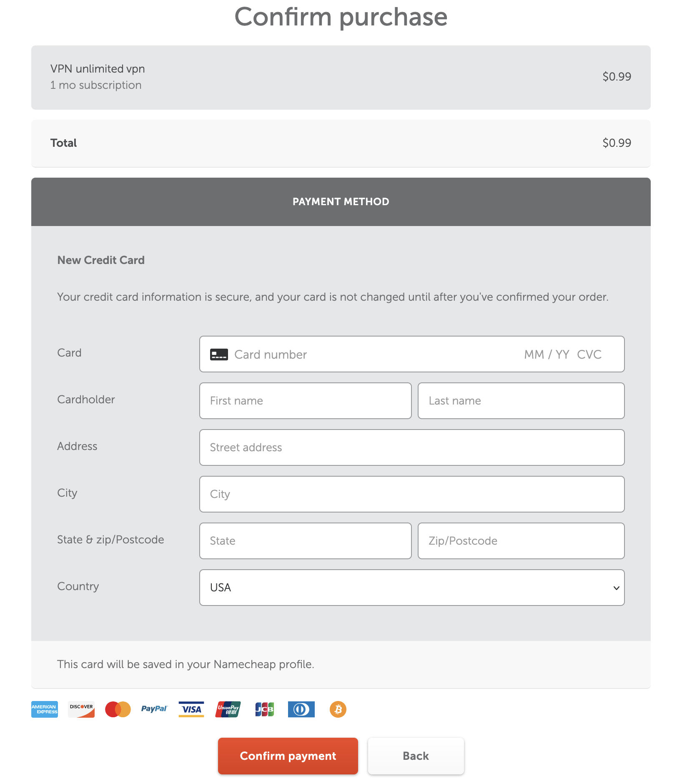Screen dimensions: 687x784
Task: Click the Last name cardholder field
Action: (521, 401)
